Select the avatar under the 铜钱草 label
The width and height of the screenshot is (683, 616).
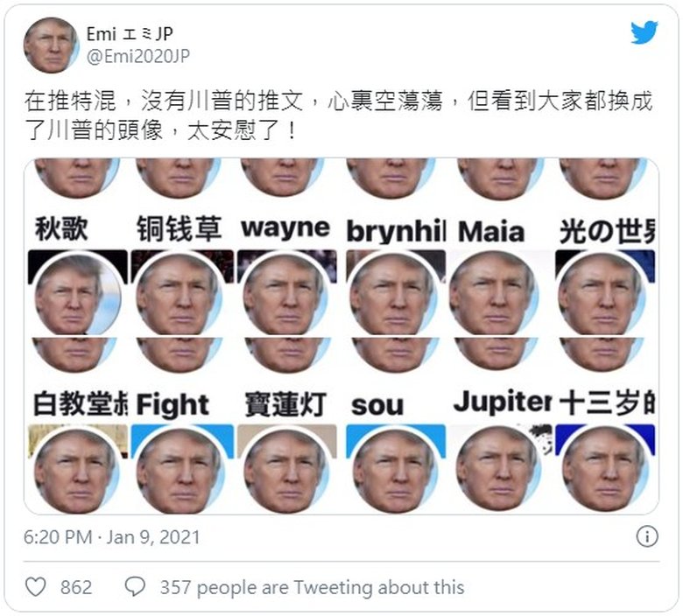180,295
